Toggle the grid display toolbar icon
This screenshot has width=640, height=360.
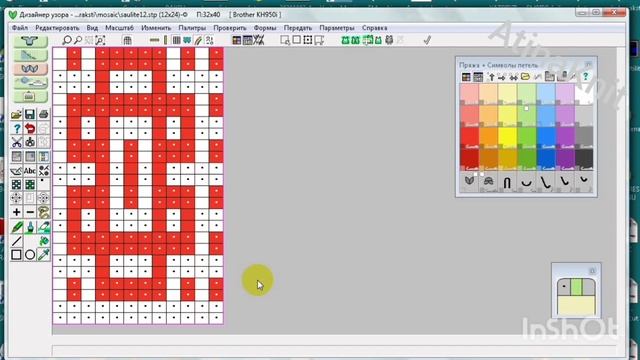(127, 40)
